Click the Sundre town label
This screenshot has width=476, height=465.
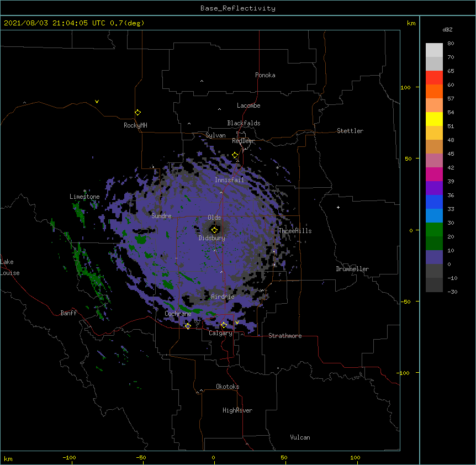click(161, 216)
